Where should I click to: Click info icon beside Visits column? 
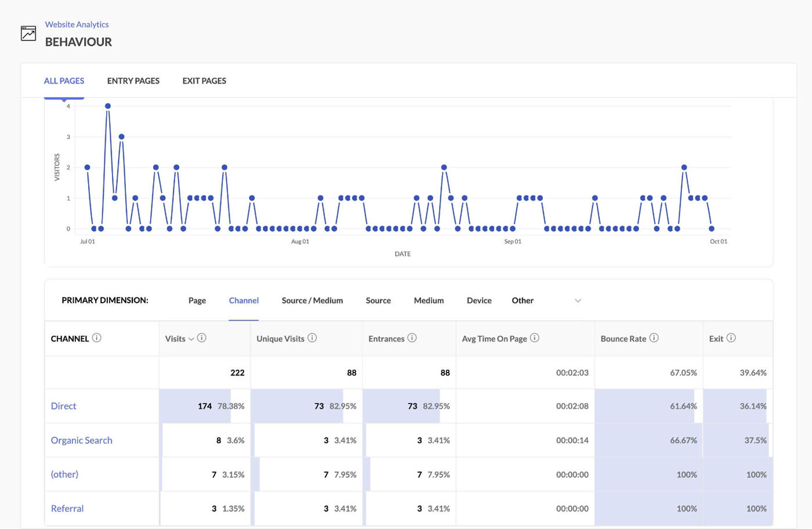202,338
